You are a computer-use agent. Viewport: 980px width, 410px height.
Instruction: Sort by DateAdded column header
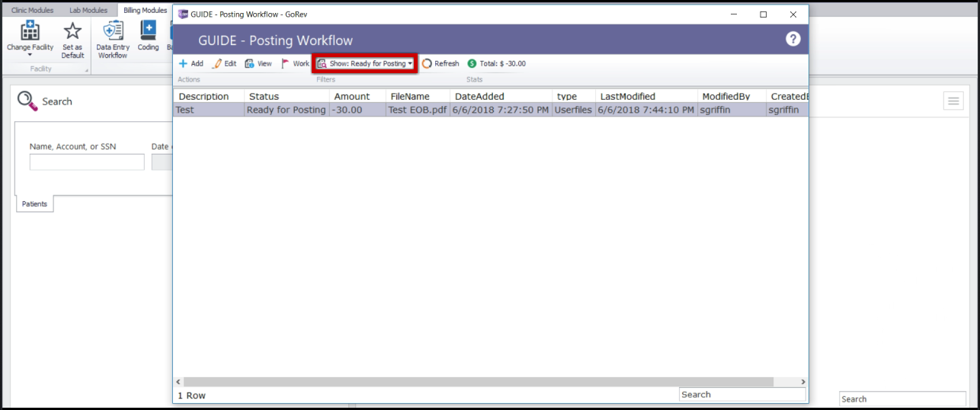[501, 96]
